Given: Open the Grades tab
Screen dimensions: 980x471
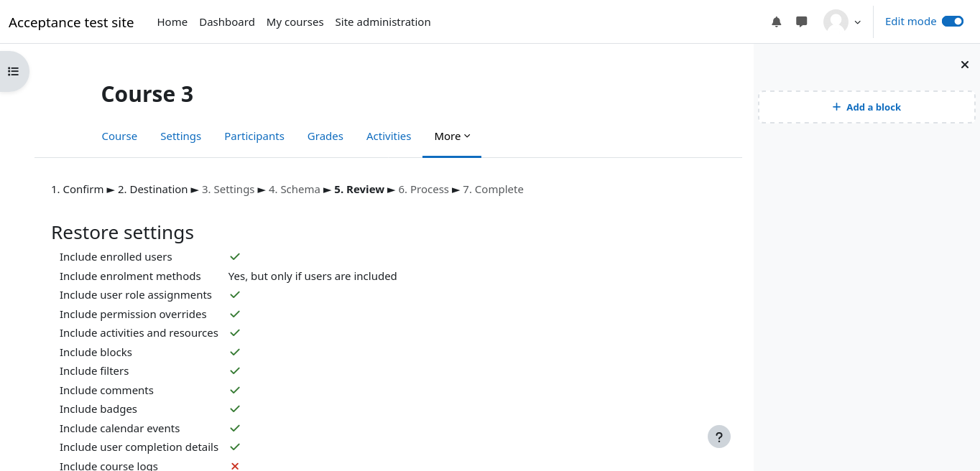Looking at the screenshot, I should tap(325, 136).
